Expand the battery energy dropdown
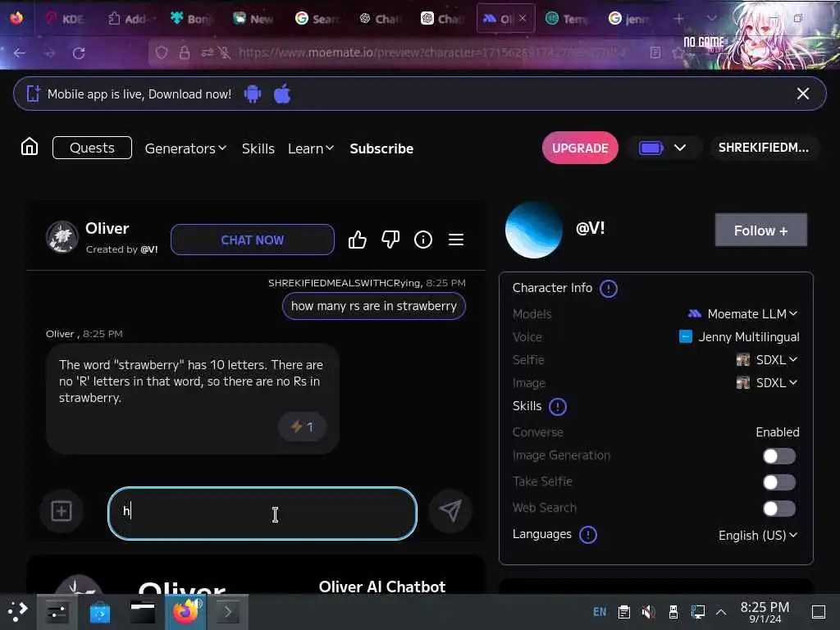 click(x=680, y=148)
